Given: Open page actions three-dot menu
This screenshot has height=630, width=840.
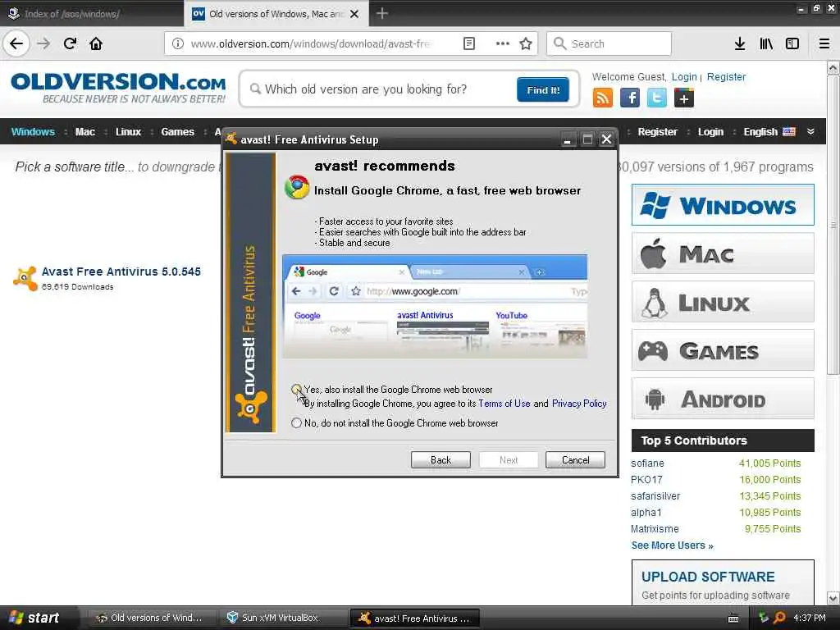Looking at the screenshot, I should pos(503,43).
